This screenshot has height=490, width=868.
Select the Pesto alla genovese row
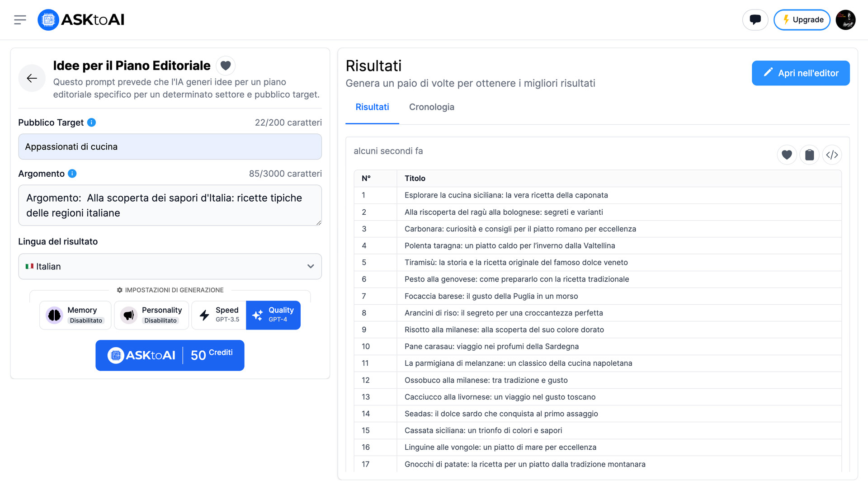[x=598, y=279]
